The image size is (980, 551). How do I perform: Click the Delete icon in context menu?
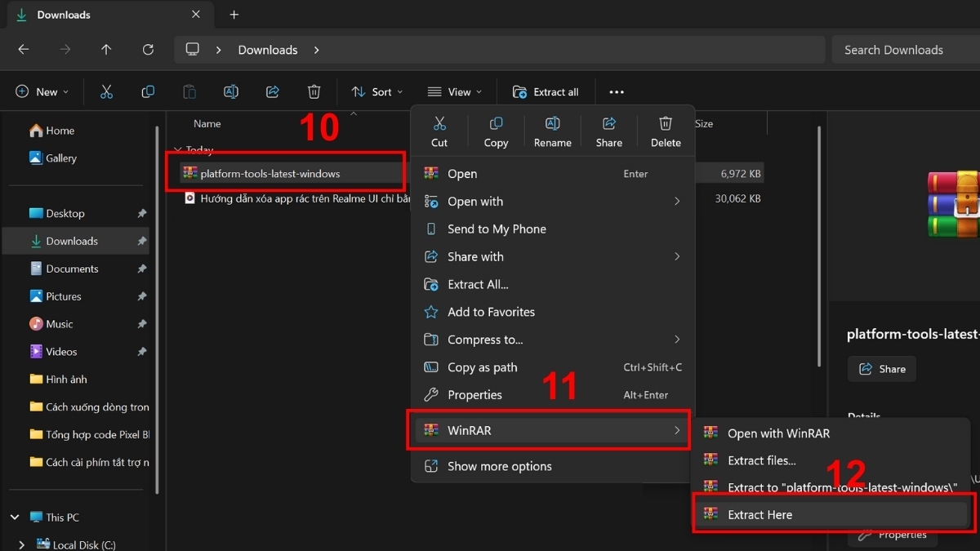666,125
